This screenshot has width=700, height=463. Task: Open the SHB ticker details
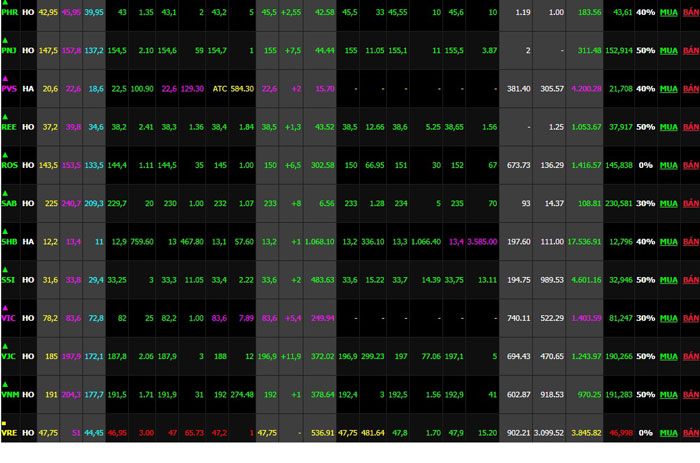click(x=10, y=241)
